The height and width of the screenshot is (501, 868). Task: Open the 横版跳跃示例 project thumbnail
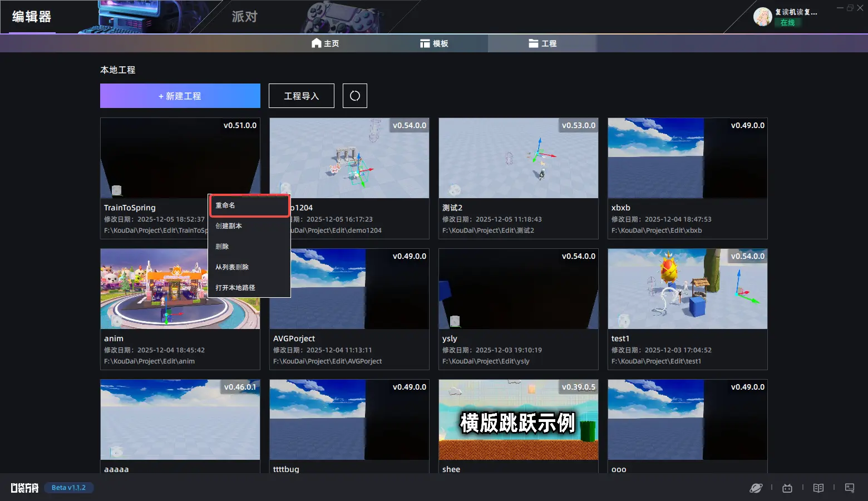click(x=518, y=420)
